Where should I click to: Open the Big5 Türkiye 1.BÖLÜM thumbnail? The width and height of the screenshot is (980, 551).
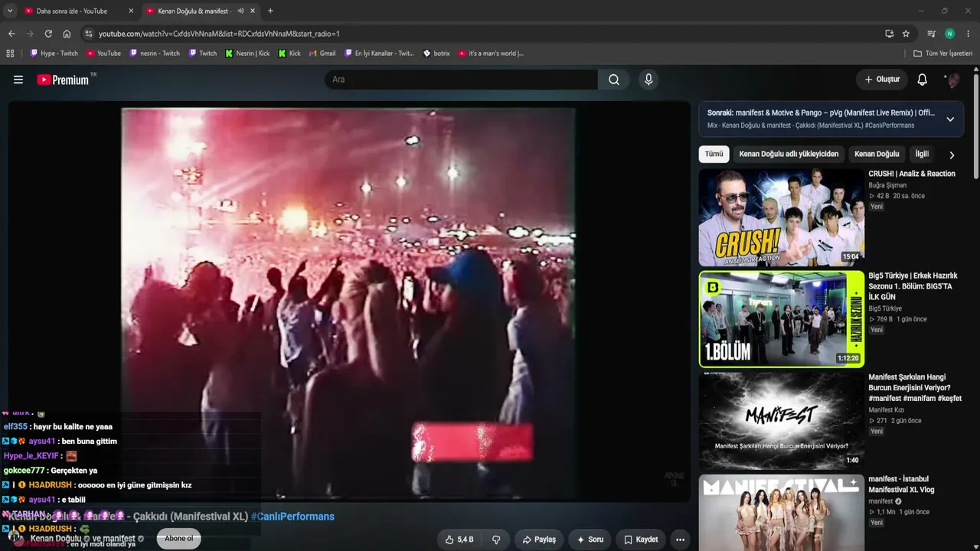coord(781,319)
